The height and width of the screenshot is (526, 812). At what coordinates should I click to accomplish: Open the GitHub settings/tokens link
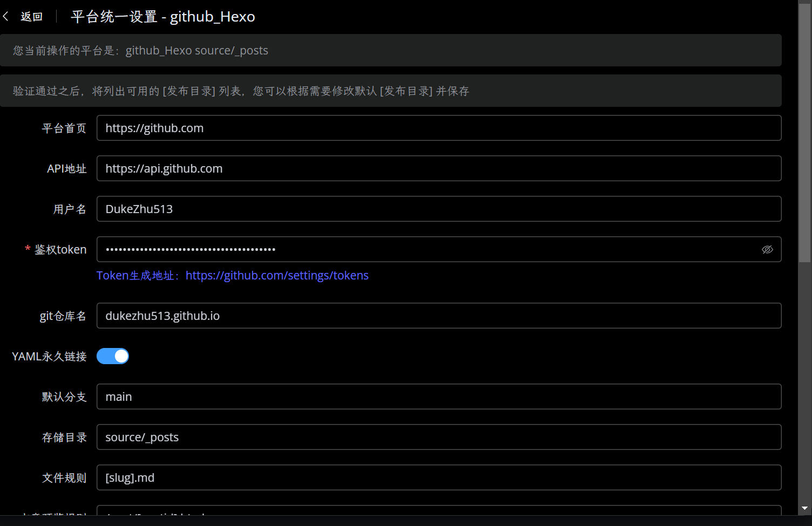pos(277,276)
